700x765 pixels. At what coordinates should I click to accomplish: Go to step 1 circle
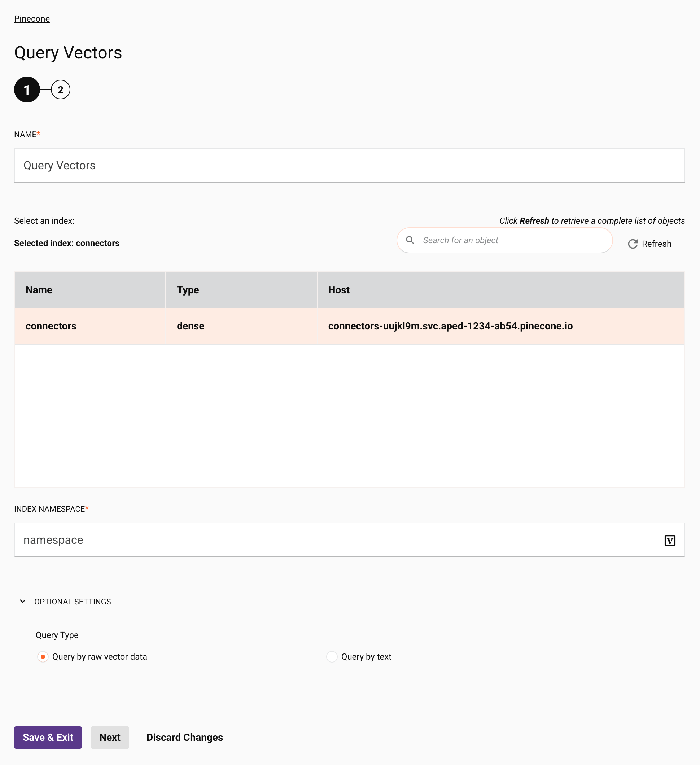[x=27, y=90]
